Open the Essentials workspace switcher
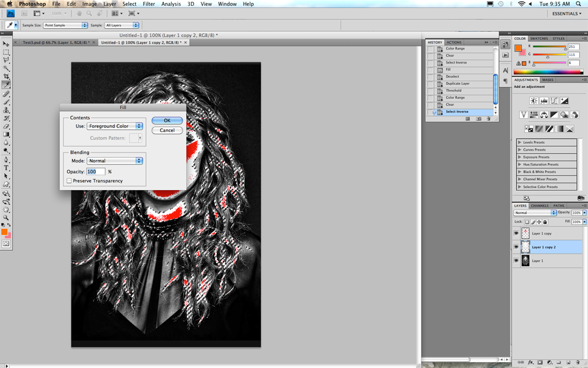This screenshot has width=588, height=368. pyautogui.click(x=567, y=14)
